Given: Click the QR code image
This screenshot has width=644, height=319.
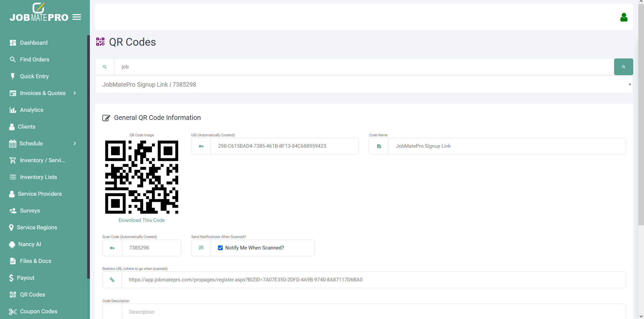Looking at the screenshot, I should pos(142,177).
